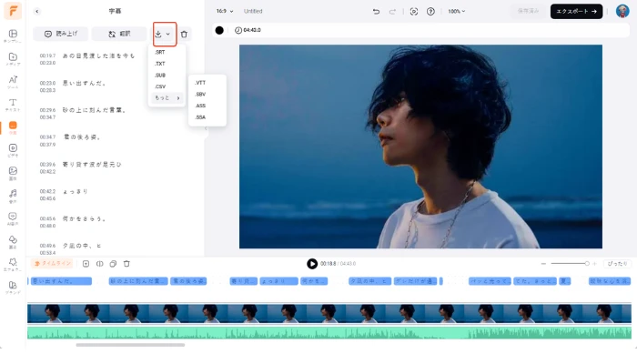Screen dimensions: 637x364
Task: Click the export button
Action: coord(576,11)
